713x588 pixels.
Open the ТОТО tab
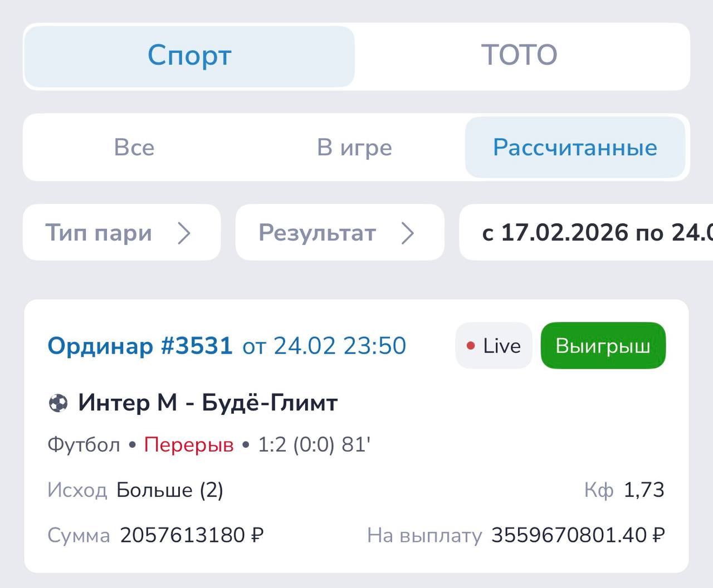(519, 56)
